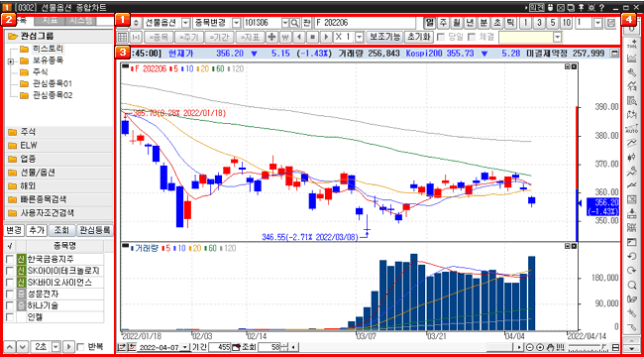644x357 pixels.
Task: Check the 성문전자 checkbox
Action: pos(10,295)
